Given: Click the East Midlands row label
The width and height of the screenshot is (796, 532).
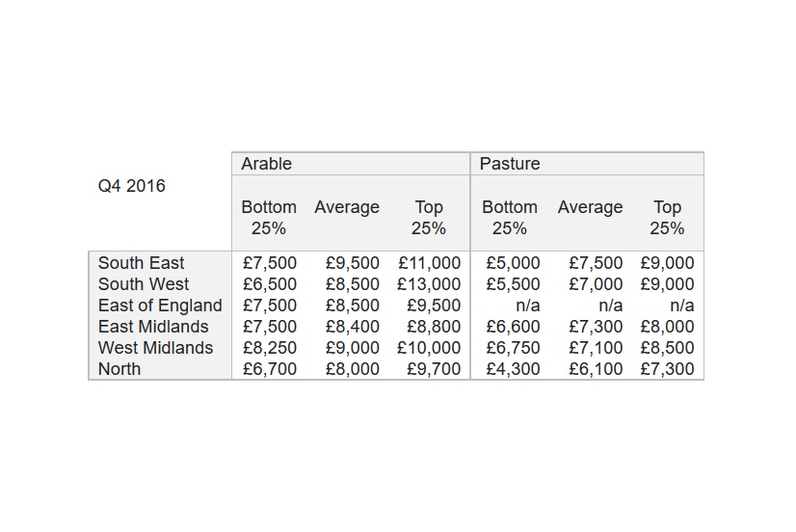Looking at the screenshot, I should [x=153, y=327].
